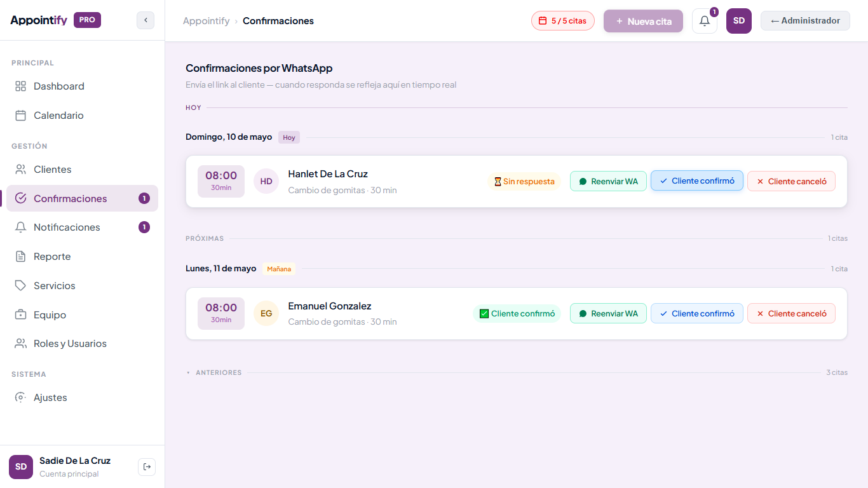Open Equipo section
Image resolution: width=868 pixels, height=488 pixels.
coord(83,315)
